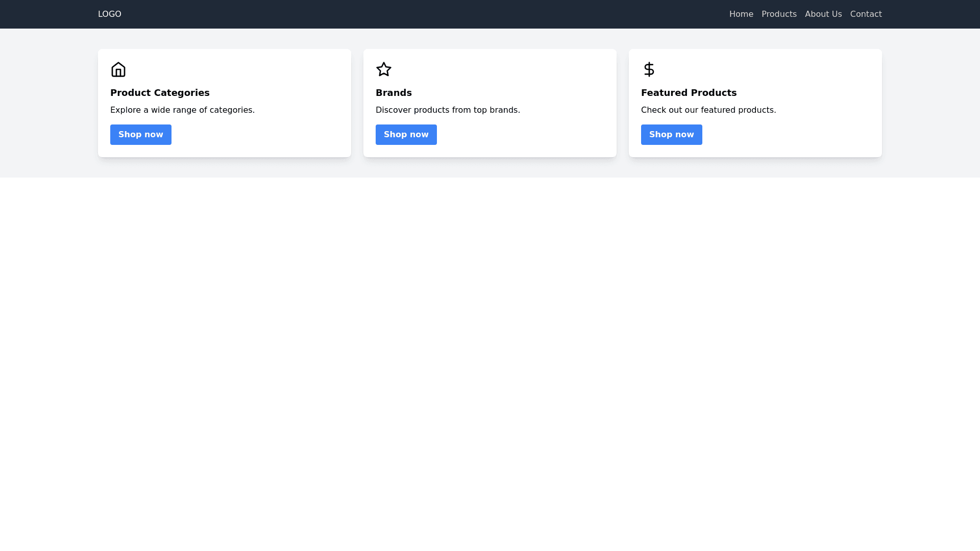
Task: Click 'Check out our featured products' text
Action: tap(708, 110)
